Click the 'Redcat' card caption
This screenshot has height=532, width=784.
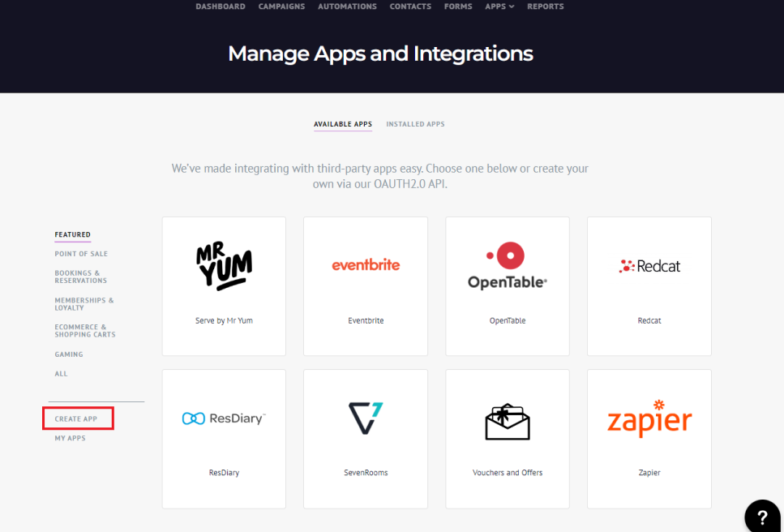[x=649, y=321]
